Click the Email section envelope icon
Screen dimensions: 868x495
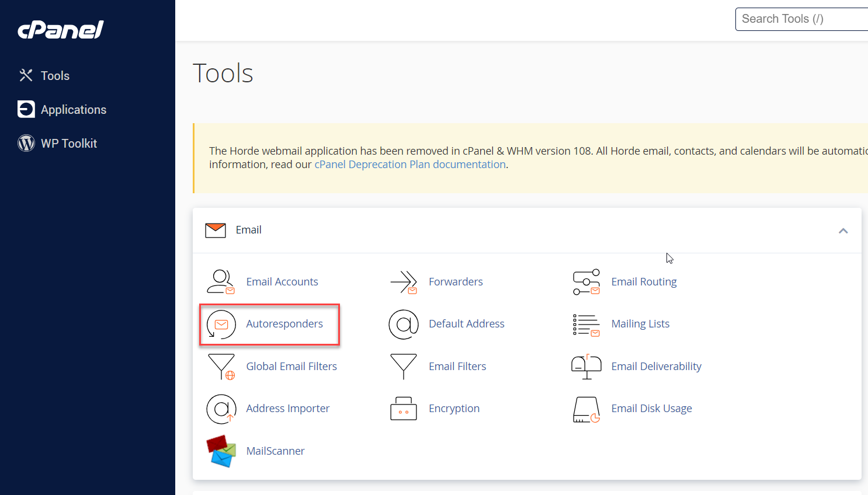coord(216,230)
